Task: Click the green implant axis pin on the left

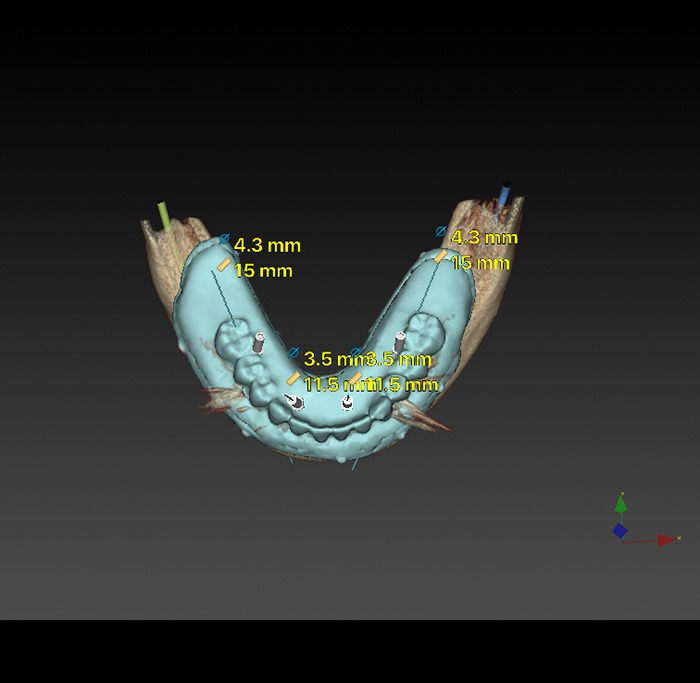Action: [x=164, y=216]
